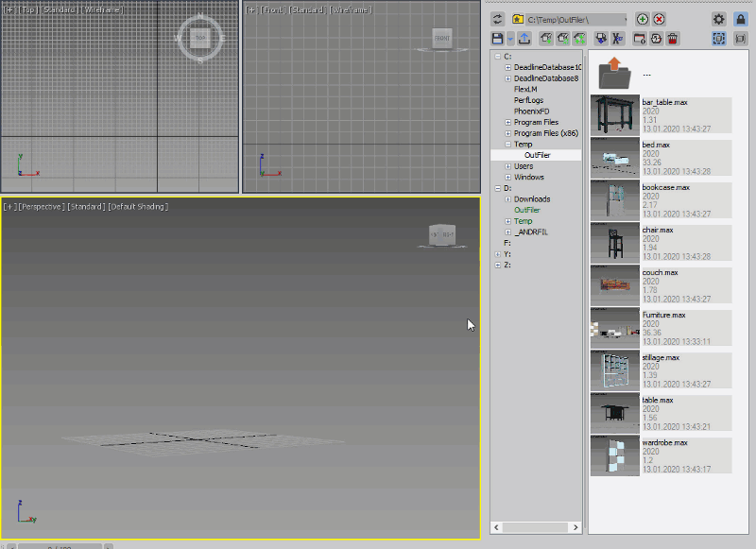Toggle the bracketed box button at toolbar end
Image resolution: width=756 pixels, height=549 pixels.
[x=741, y=39]
